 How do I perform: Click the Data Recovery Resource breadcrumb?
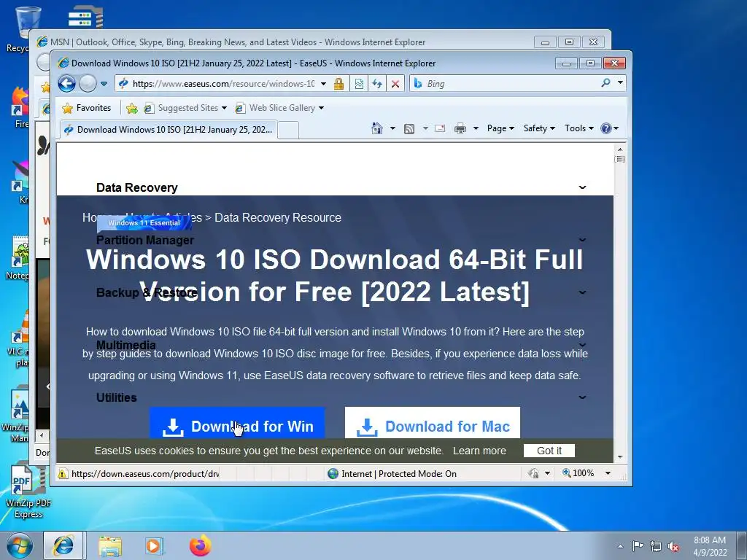click(278, 217)
